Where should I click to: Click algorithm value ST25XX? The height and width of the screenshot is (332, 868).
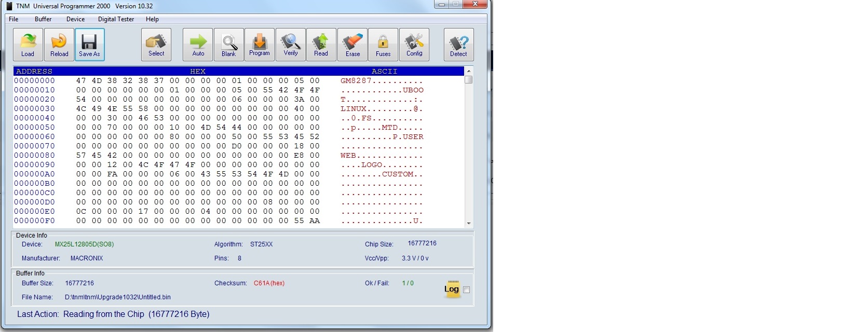click(x=261, y=244)
